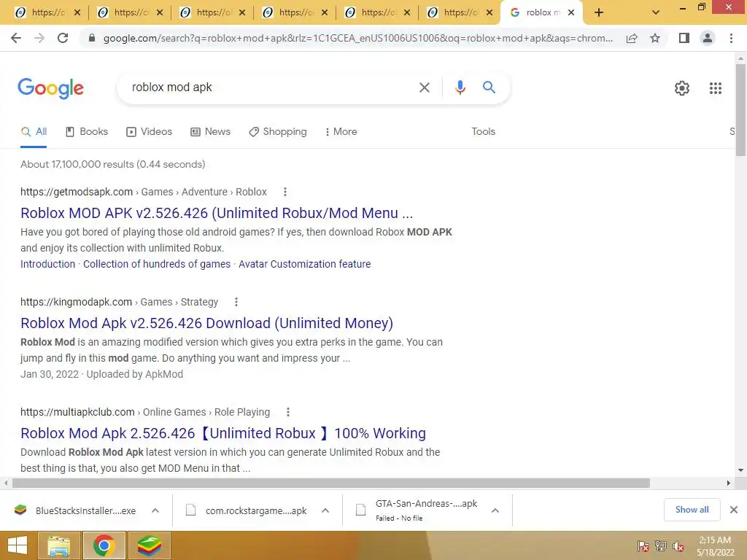The image size is (747, 560).
Task: Open options for the kingmodapk.com result
Action: coord(236,302)
